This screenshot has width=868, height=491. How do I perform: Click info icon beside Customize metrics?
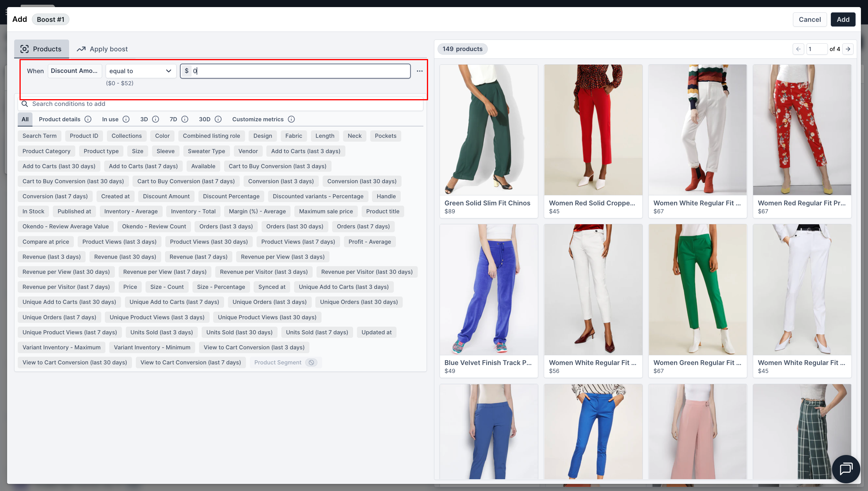pos(291,119)
